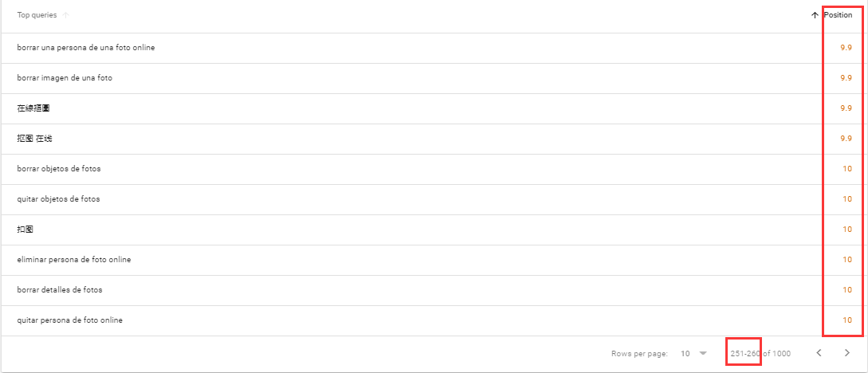Open the "扣图" query row

26,230
